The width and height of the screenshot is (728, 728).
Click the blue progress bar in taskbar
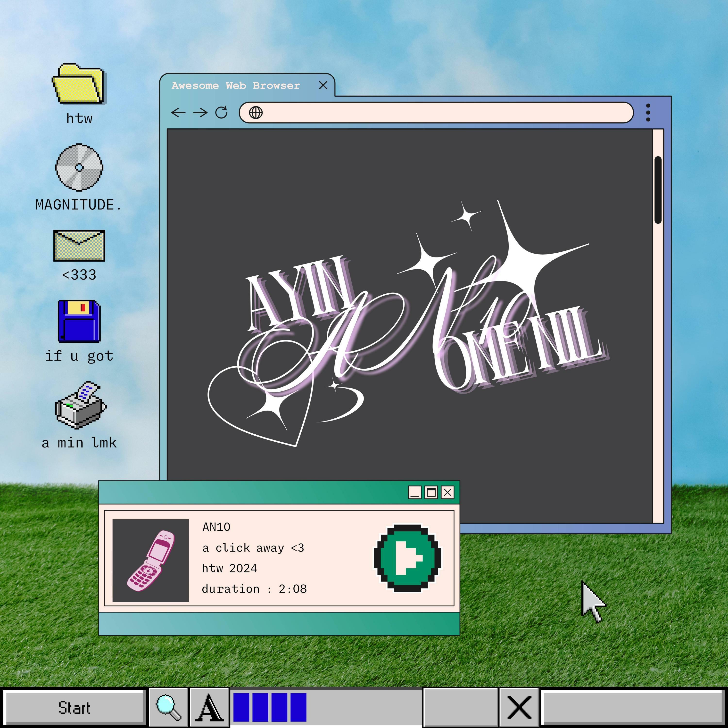click(270, 707)
